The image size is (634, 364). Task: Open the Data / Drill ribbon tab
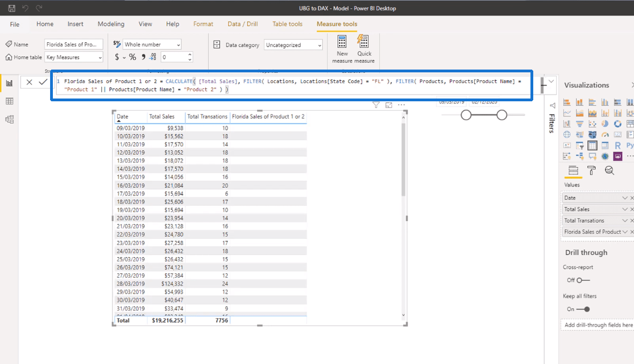pos(243,24)
